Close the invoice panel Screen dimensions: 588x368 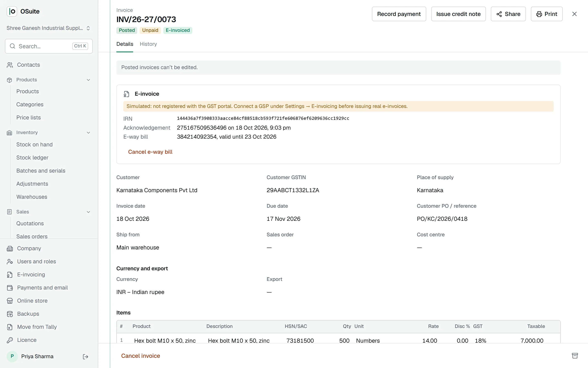coord(574,14)
